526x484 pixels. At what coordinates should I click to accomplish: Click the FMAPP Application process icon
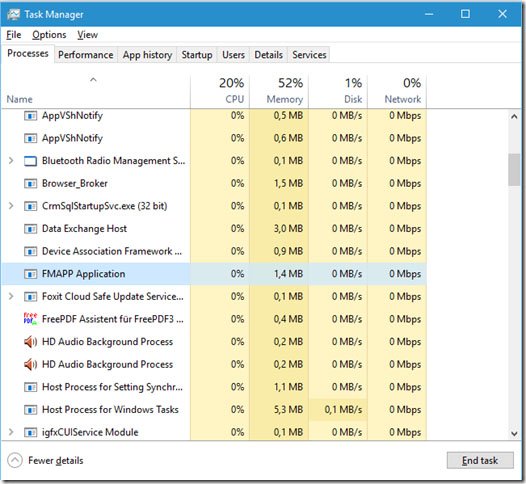coord(30,274)
